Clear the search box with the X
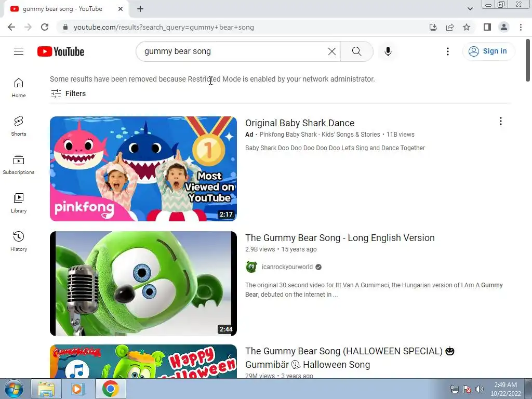 pos(332,51)
